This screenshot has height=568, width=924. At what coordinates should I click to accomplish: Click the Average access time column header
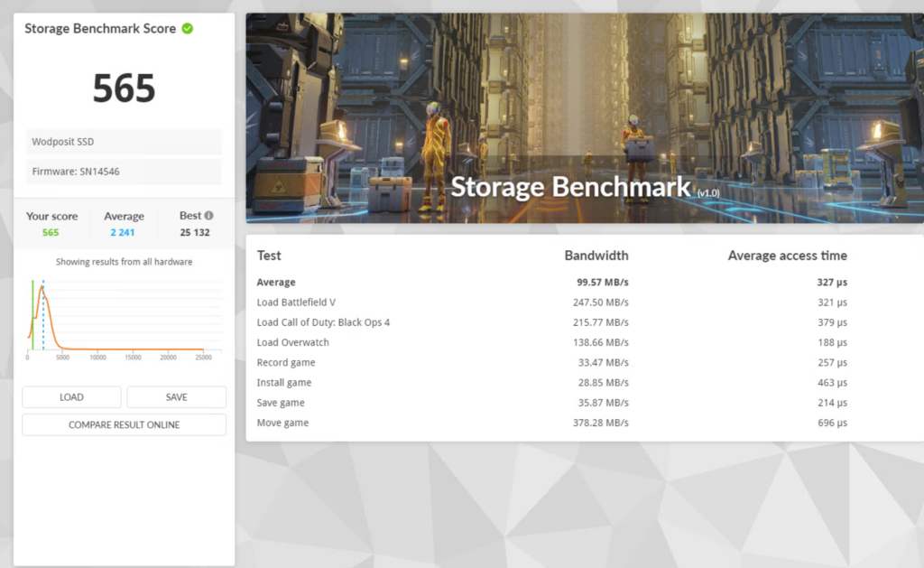[787, 256]
